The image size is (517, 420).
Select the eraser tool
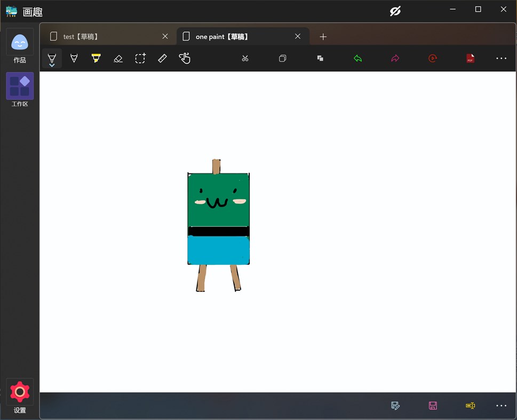[118, 58]
